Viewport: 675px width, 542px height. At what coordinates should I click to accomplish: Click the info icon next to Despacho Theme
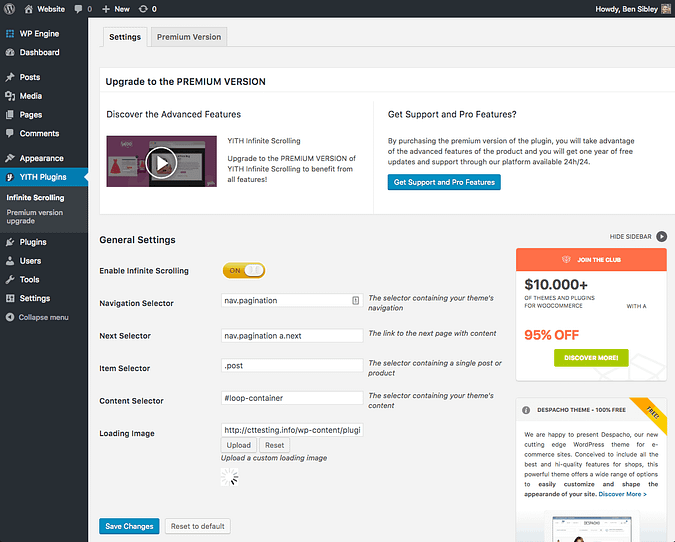coord(526,410)
